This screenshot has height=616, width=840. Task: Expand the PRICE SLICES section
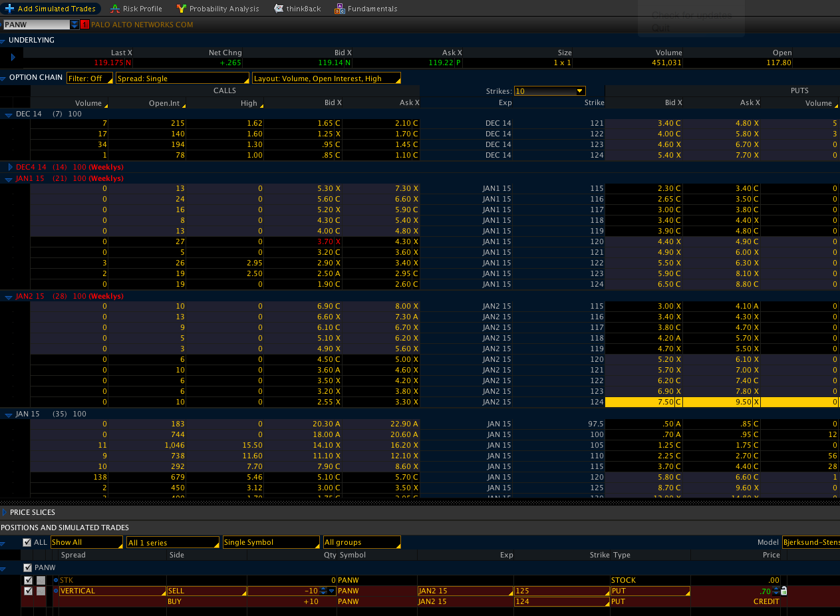(4, 512)
